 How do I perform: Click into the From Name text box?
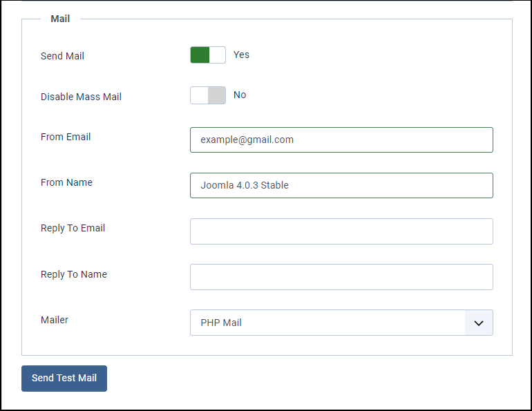[x=341, y=186]
